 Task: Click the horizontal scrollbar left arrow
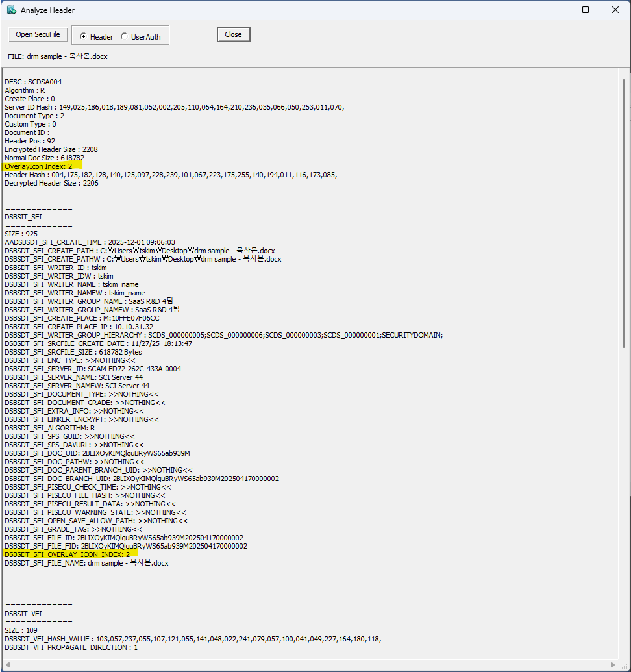click(x=8, y=664)
